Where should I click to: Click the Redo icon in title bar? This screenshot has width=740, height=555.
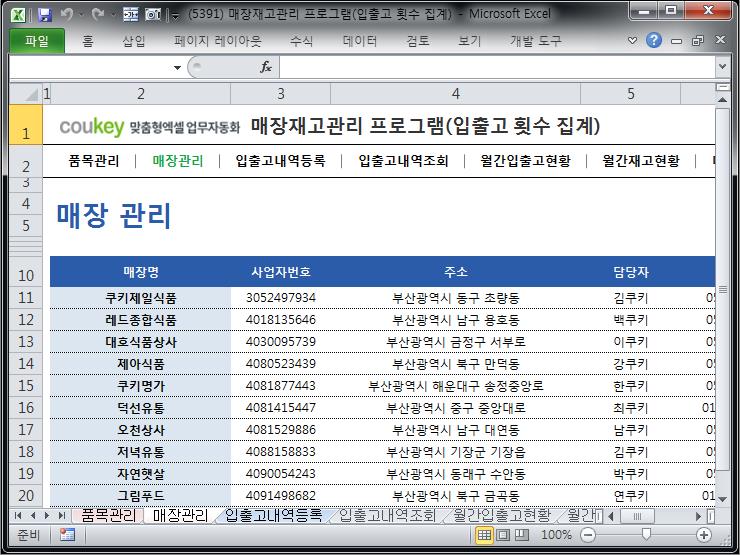[x=98, y=15]
